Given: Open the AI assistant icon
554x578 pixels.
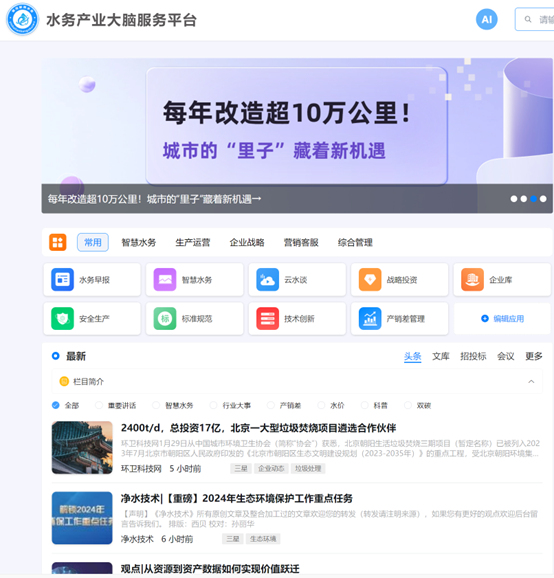Looking at the screenshot, I should (487, 19).
